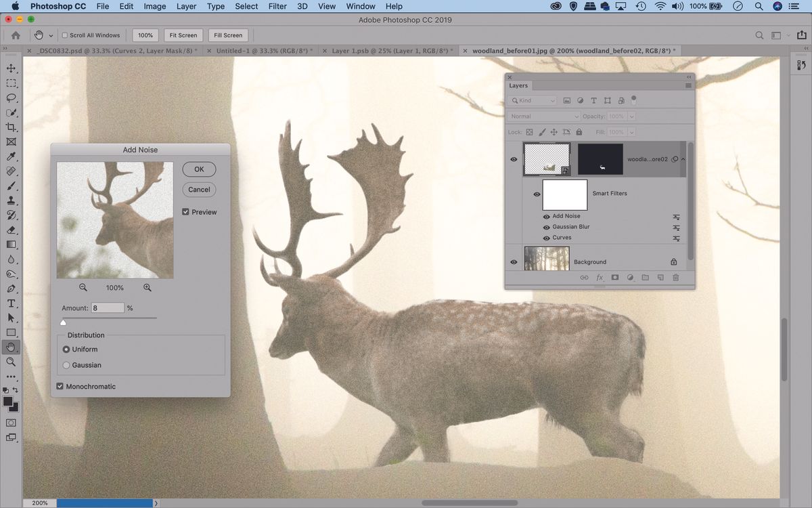Click the delete layer trash icon
Image resolution: width=812 pixels, height=508 pixels.
coord(675,277)
